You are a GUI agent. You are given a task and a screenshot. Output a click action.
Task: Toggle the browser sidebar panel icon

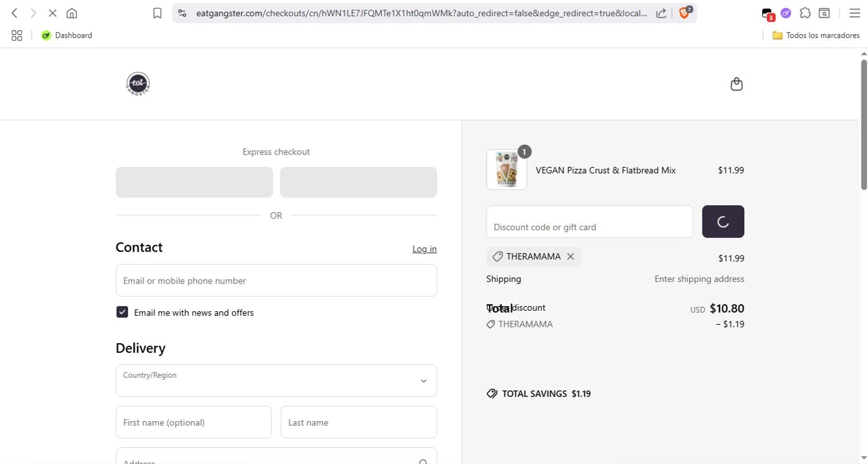tap(824, 13)
